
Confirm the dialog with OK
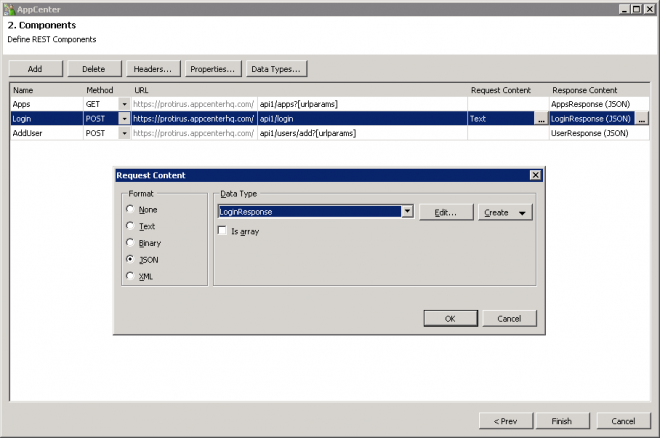pyautogui.click(x=450, y=319)
